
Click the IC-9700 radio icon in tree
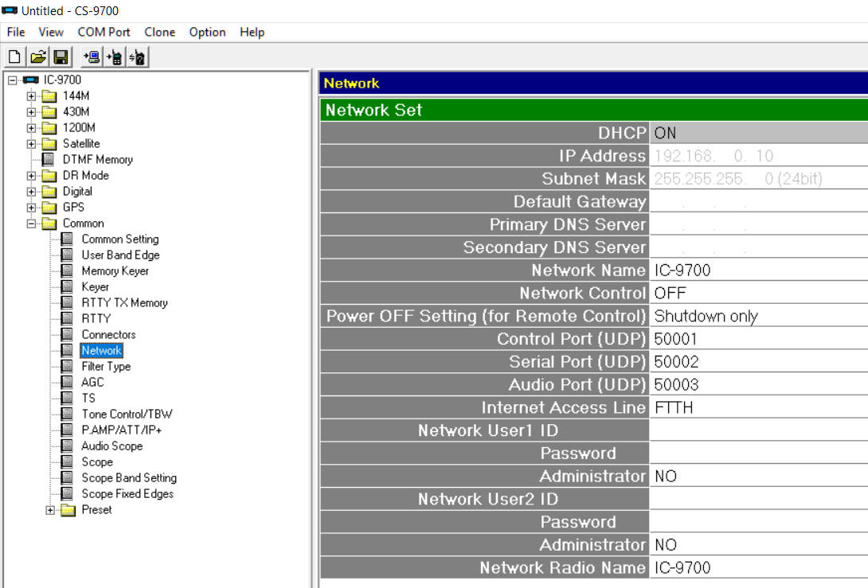pos(30,80)
